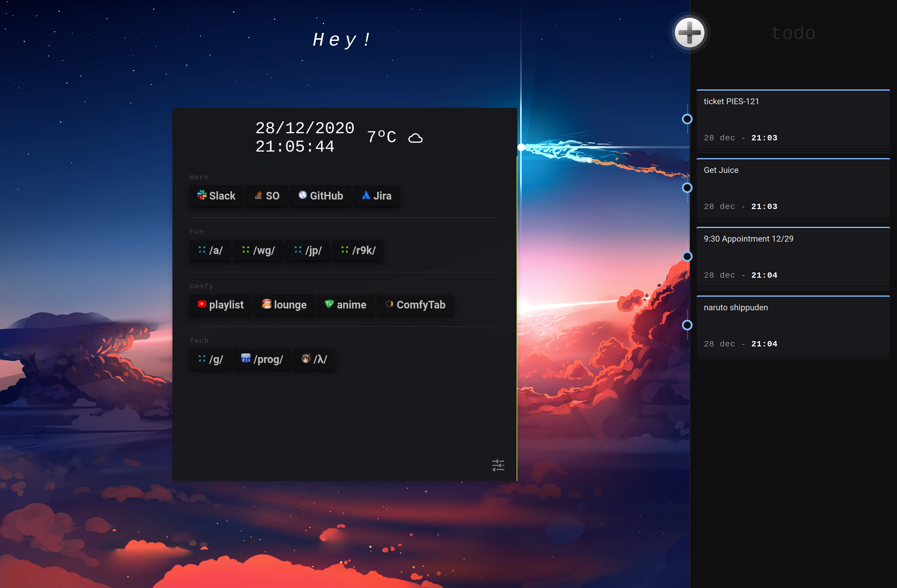Click the todo panel heading
The width and height of the screenshot is (897, 588).
coord(793,33)
